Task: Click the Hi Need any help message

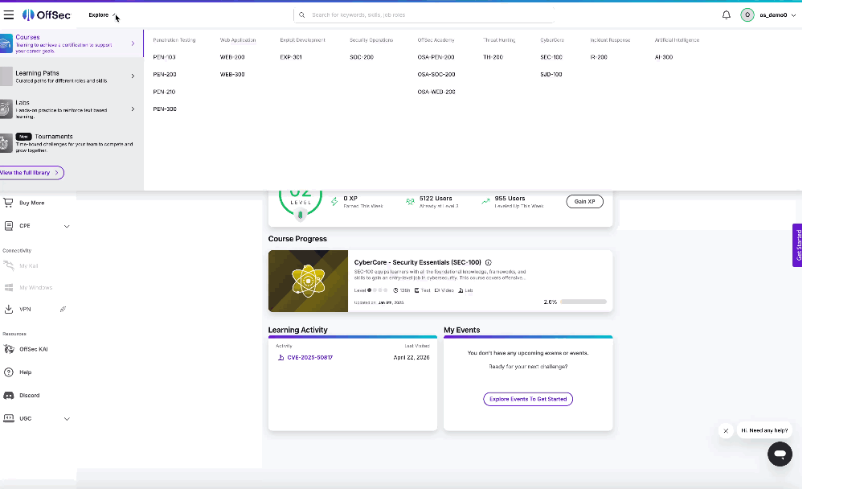Action: point(764,430)
